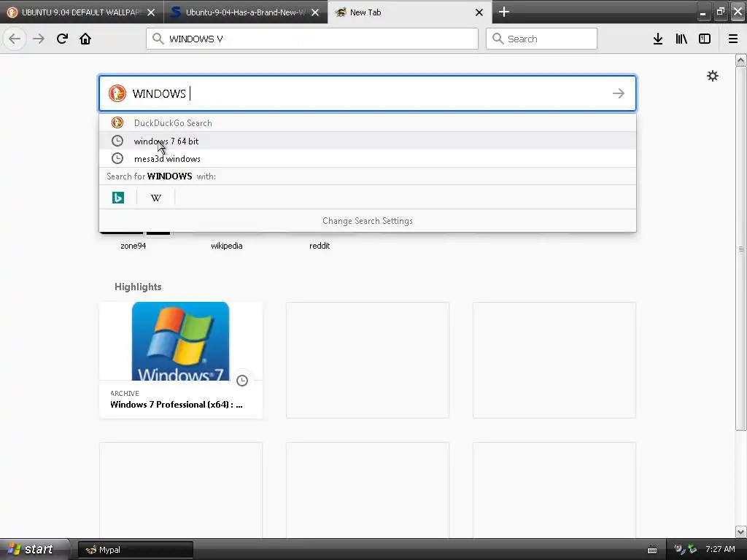The image size is (747, 560).
Task: Search WINDOWS with Wikipedia icon
Action: pos(156,197)
